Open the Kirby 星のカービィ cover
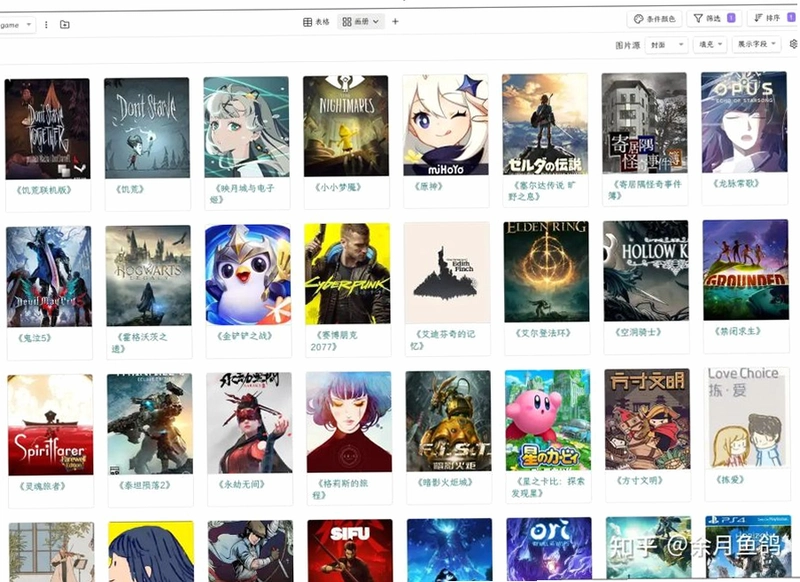Screen dimensions: 800x582 coord(548,420)
